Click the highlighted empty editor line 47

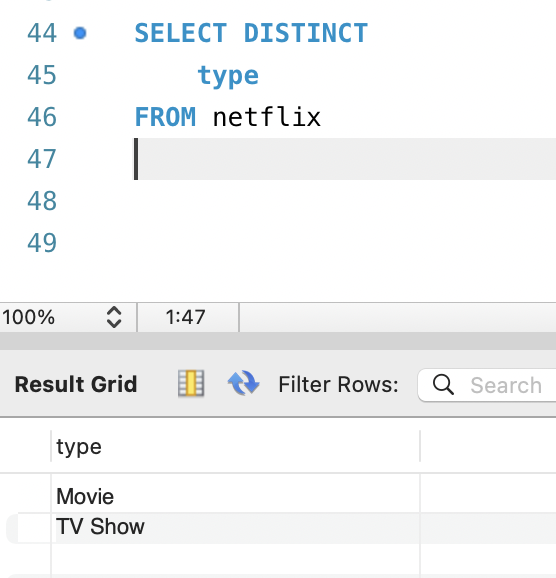[x=345, y=159]
